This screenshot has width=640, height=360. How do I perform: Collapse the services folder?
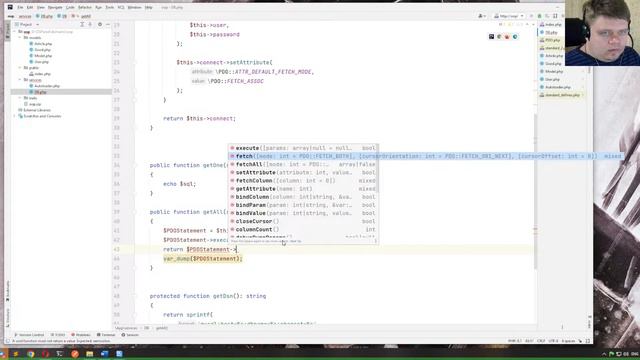click(x=20, y=80)
